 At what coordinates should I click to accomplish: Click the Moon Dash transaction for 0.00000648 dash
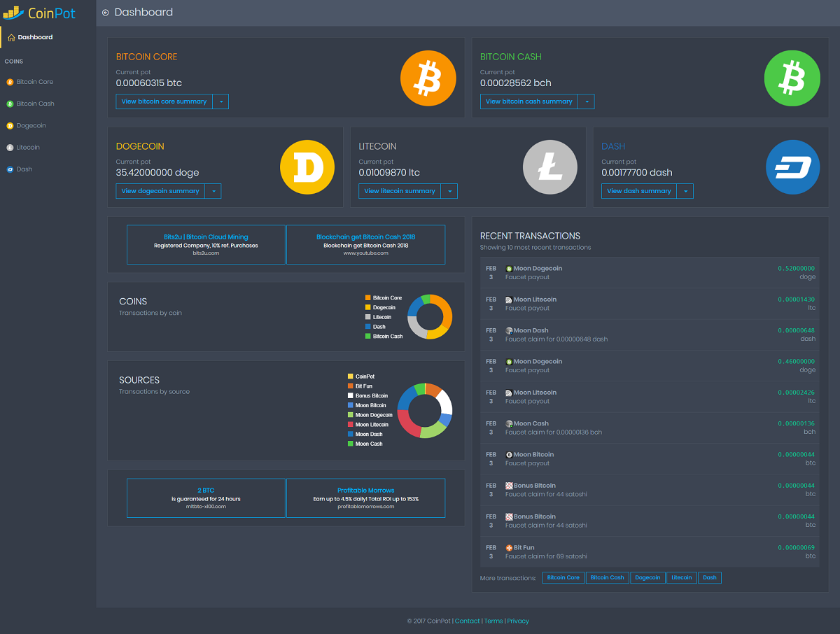coord(650,334)
